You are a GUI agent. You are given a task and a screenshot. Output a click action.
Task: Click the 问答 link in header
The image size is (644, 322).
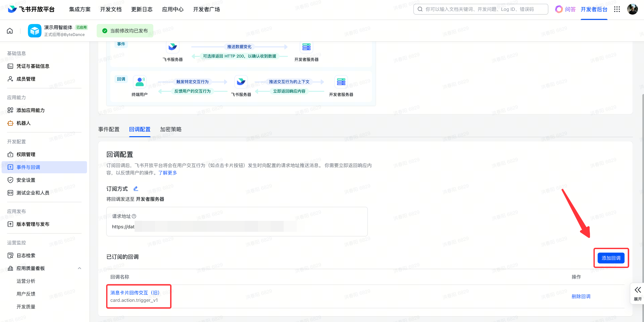pyautogui.click(x=570, y=9)
